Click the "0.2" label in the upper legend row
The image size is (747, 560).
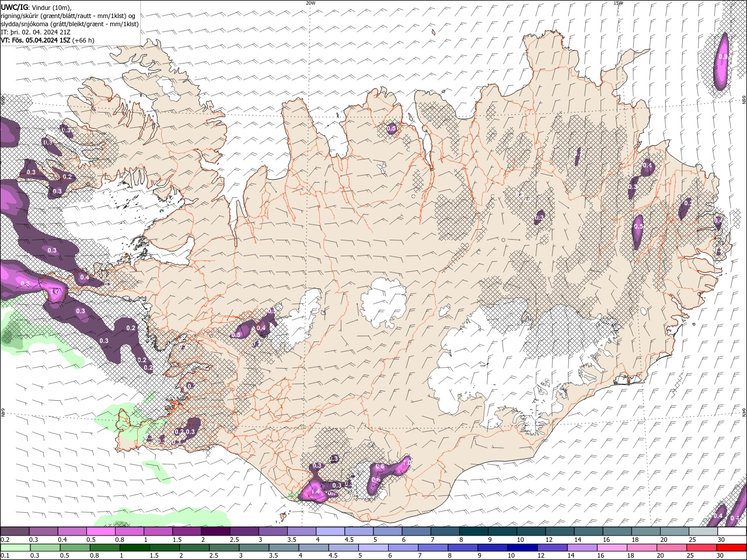(x=5, y=540)
